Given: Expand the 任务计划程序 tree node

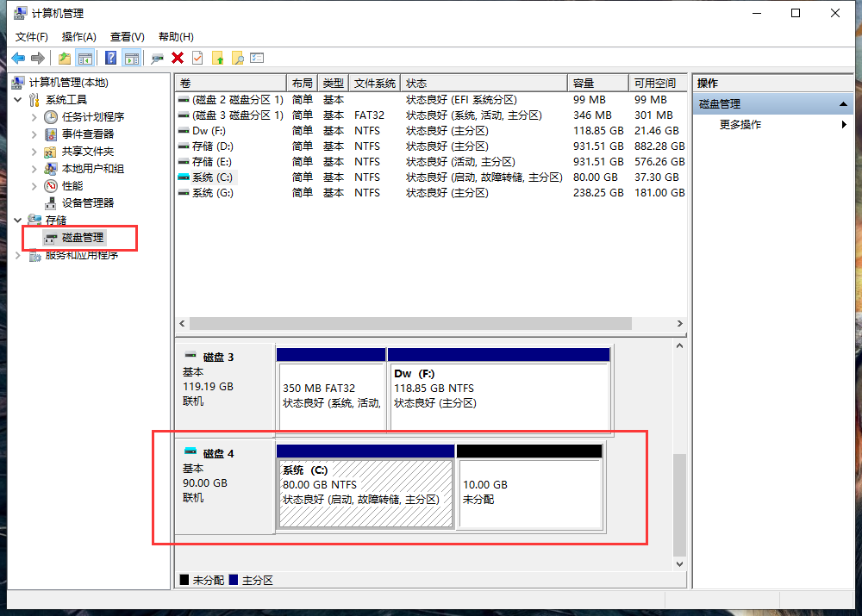Looking at the screenshot, I should pos(34,117).
